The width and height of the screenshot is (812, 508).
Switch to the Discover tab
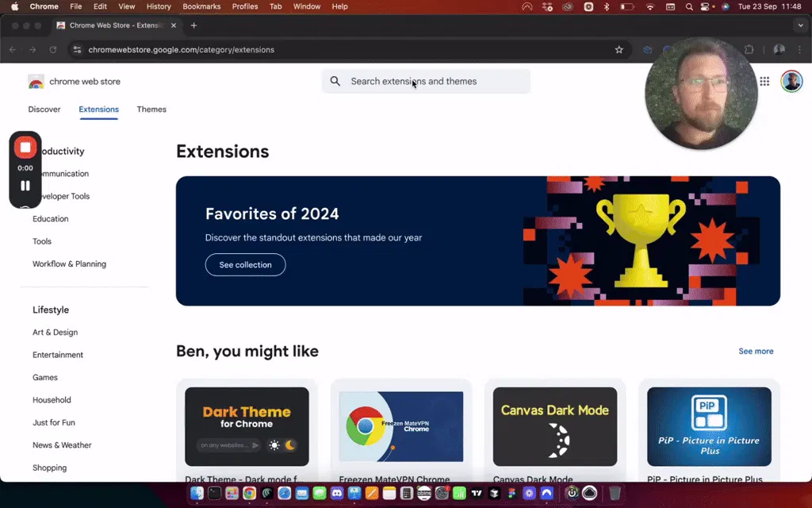pos(44,110)
